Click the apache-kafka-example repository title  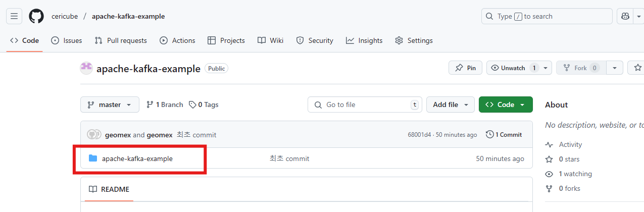click(148, 68)
